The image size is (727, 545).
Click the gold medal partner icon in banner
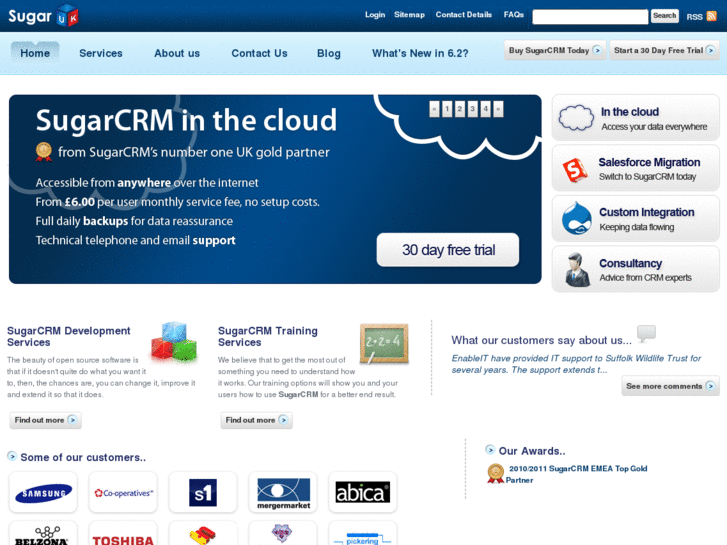[44, 152]
